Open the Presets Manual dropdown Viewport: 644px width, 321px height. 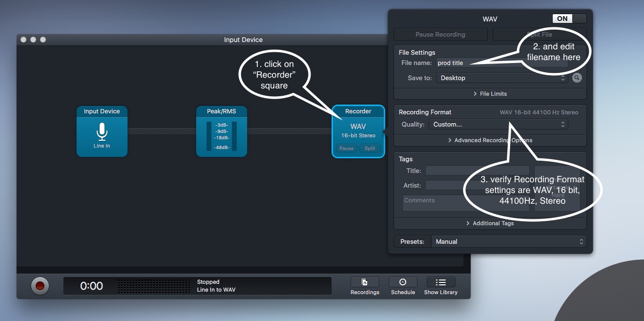pyautogui.click(x=508, y=242)
